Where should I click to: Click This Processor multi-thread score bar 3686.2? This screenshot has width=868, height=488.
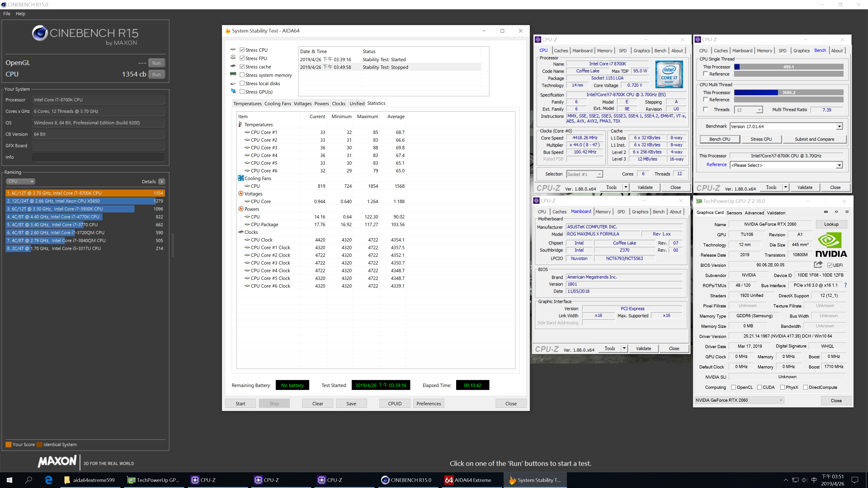(788, 92)
